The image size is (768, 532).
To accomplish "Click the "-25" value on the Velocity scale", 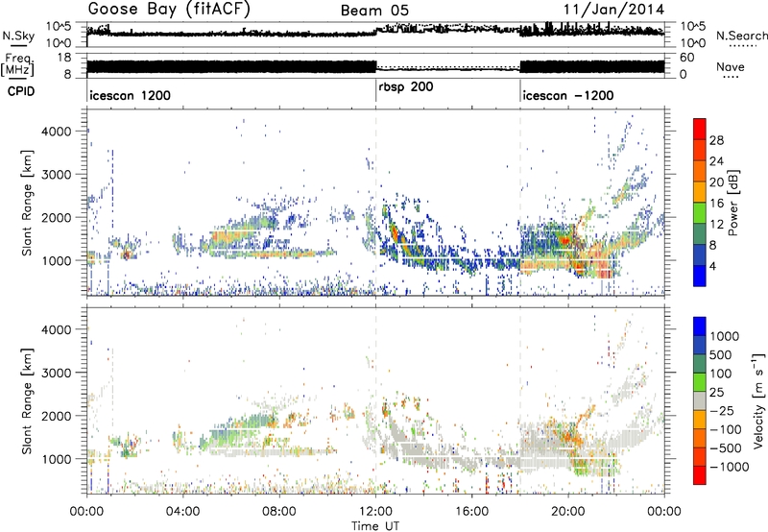I will coord(722,411).
